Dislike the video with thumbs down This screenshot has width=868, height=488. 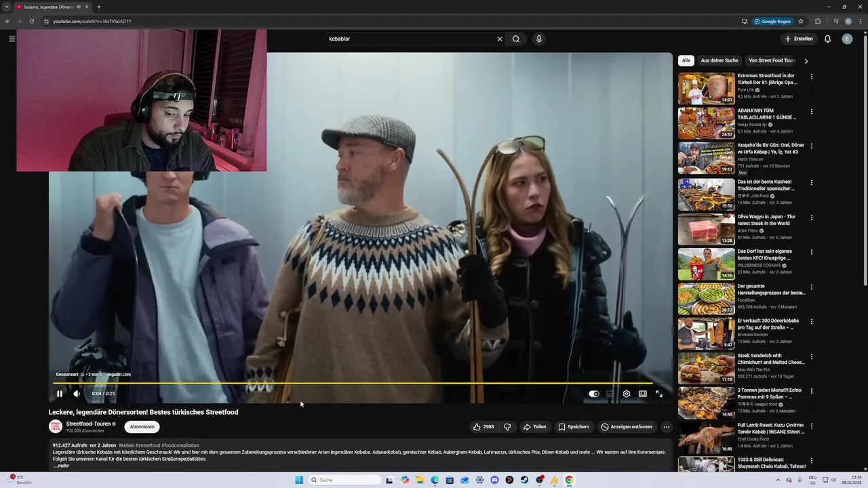click(507, 427)
